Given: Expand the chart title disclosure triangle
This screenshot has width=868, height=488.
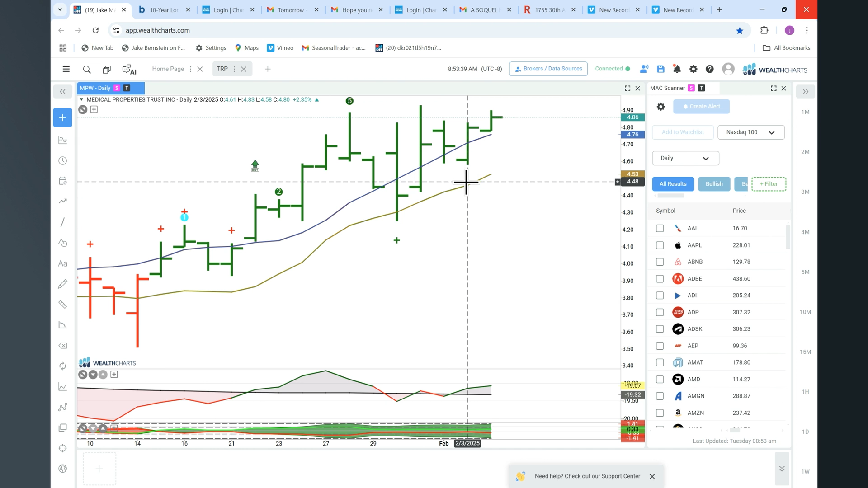Looking at the screenshot, I should [x=81, y=99].
